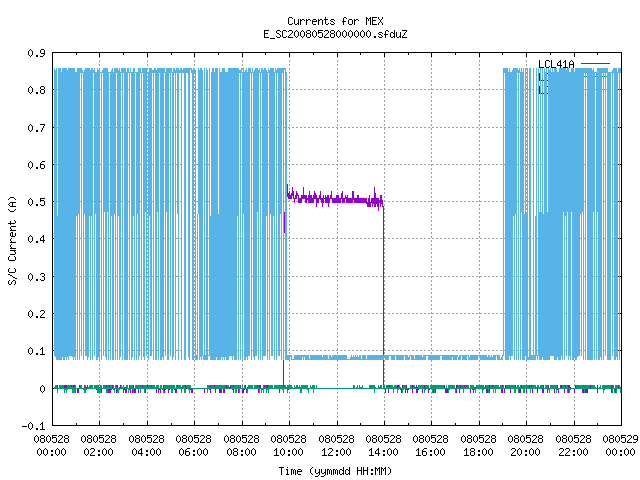This screenshot has height=480, width=640.
Task: Click the 0.4 y-axis tick label
Action: (36, 239)
